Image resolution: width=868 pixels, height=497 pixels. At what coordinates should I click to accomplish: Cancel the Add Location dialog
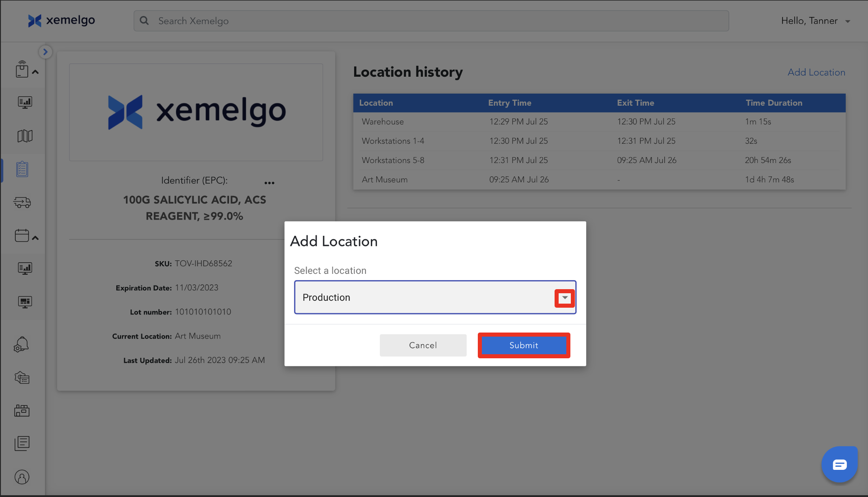coord(423,345)
